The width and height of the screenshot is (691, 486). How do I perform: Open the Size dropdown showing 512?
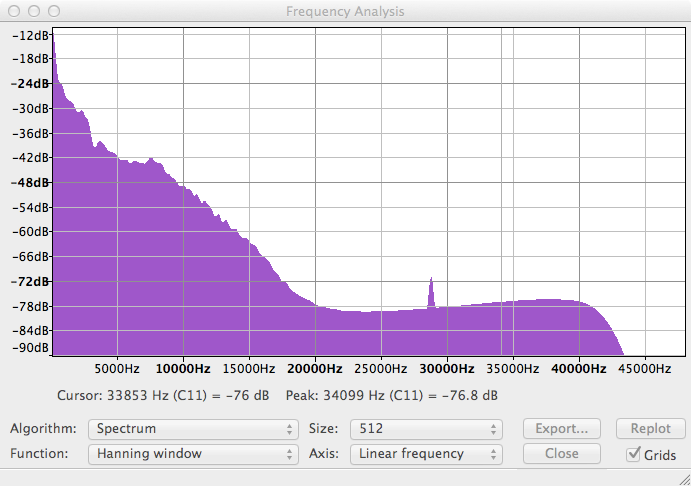coord(426,429)
